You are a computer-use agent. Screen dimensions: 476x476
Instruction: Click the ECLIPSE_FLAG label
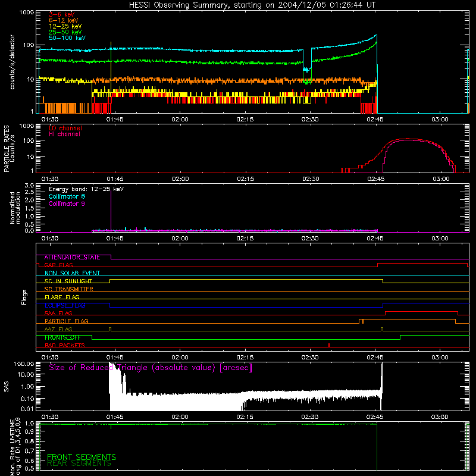65,305
